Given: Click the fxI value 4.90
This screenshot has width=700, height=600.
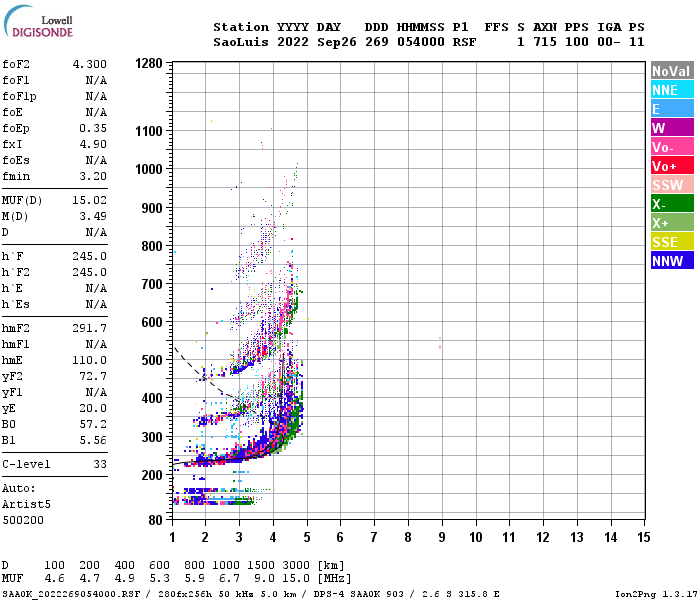Looking at the screenshot, I should [93, 145].
